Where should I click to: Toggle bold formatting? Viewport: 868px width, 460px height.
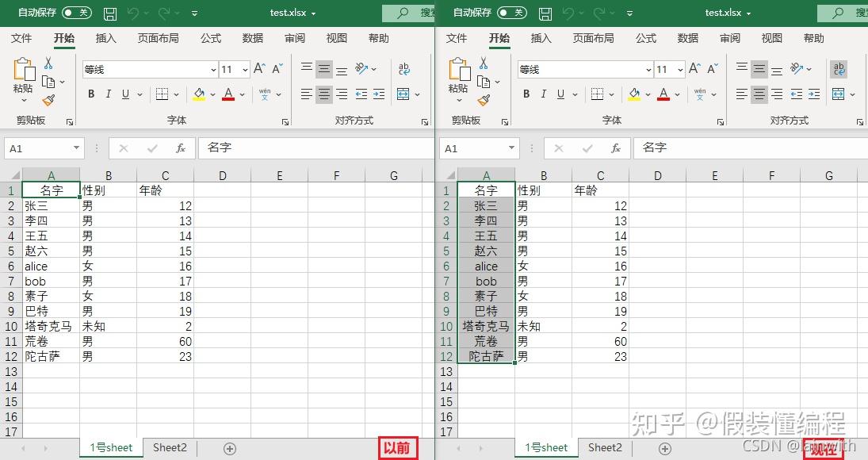click(x=91, y=94)
